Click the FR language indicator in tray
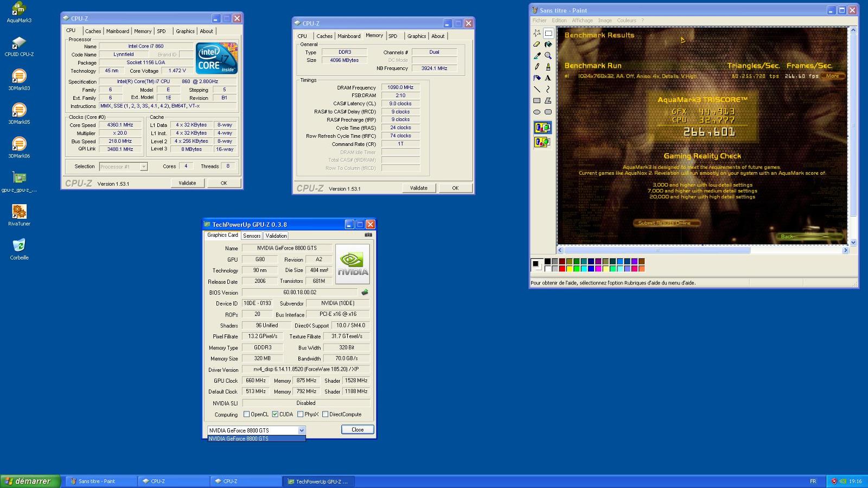 [813, 481]
